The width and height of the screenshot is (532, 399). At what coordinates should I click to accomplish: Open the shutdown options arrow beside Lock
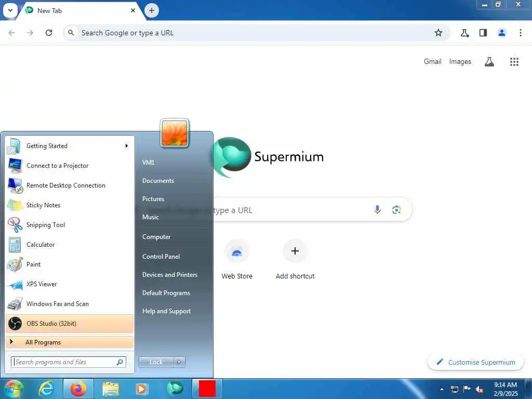(179, 362)
